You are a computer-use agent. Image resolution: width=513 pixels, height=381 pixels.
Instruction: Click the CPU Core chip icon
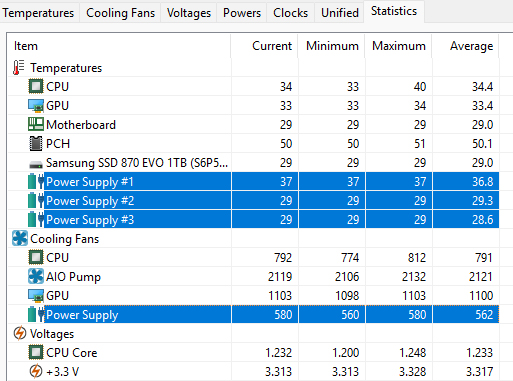pos(36,352)
